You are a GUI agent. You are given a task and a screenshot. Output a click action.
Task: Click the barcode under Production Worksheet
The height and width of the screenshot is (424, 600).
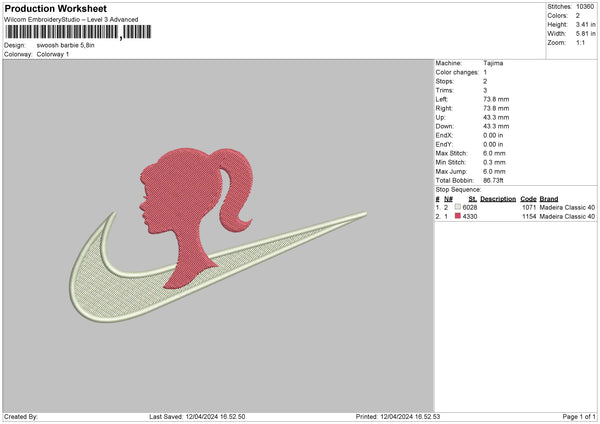coord(78,32)
